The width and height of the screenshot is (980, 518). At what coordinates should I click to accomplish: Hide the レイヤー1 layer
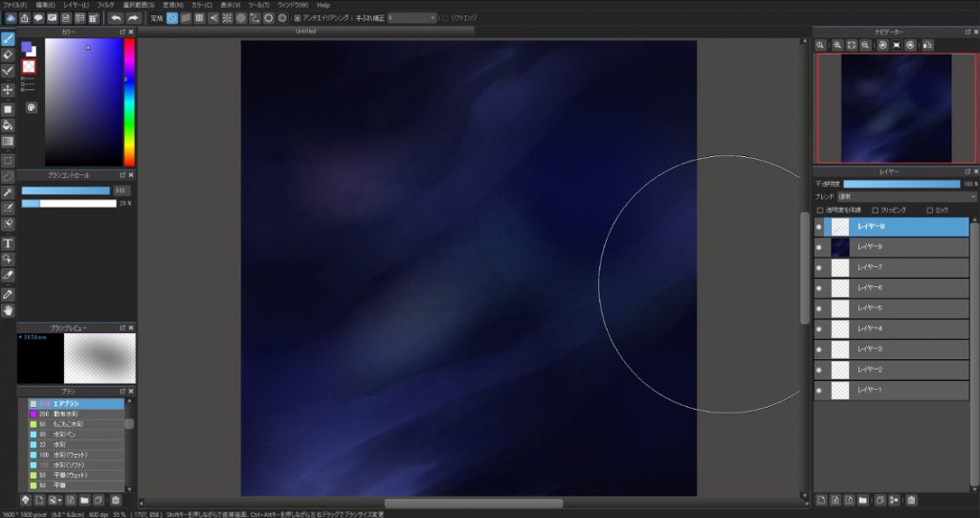819,391
